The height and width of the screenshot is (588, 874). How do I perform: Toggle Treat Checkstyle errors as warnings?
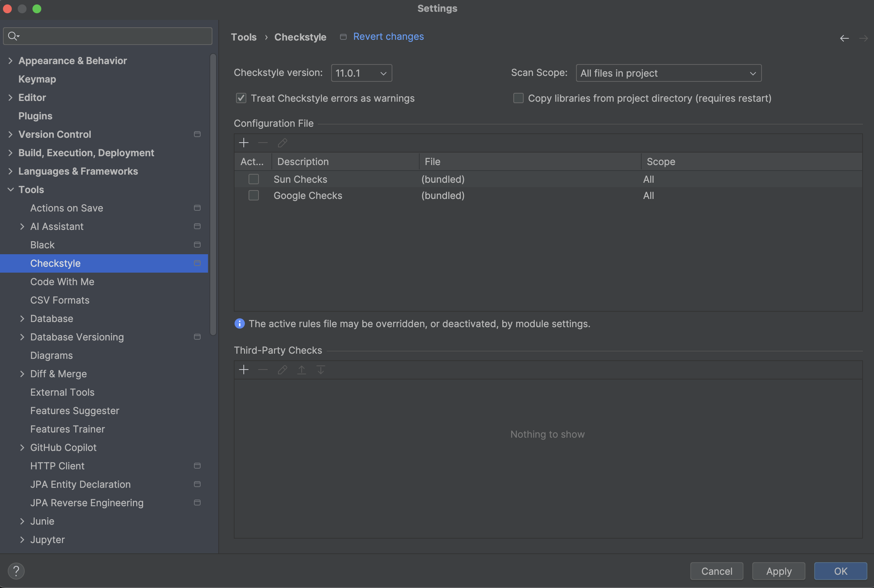[x=241, y=98]
